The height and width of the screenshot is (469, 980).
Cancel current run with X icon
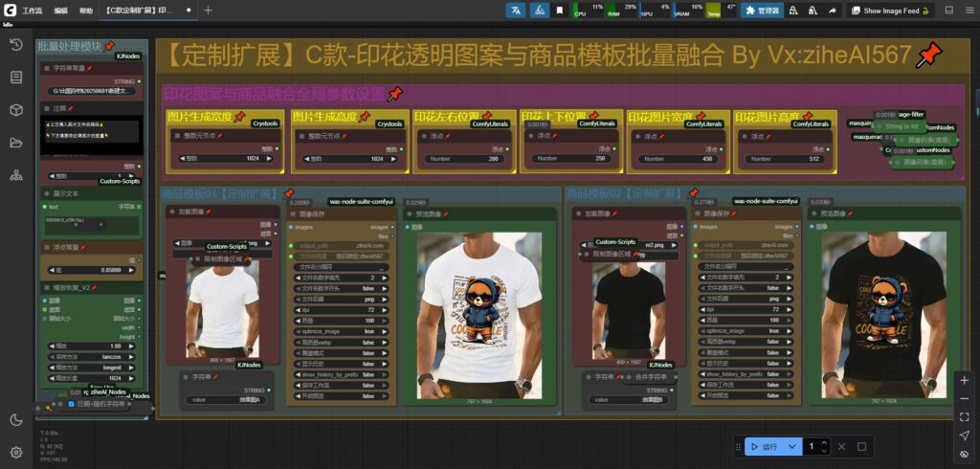click(x=841, y=446)
